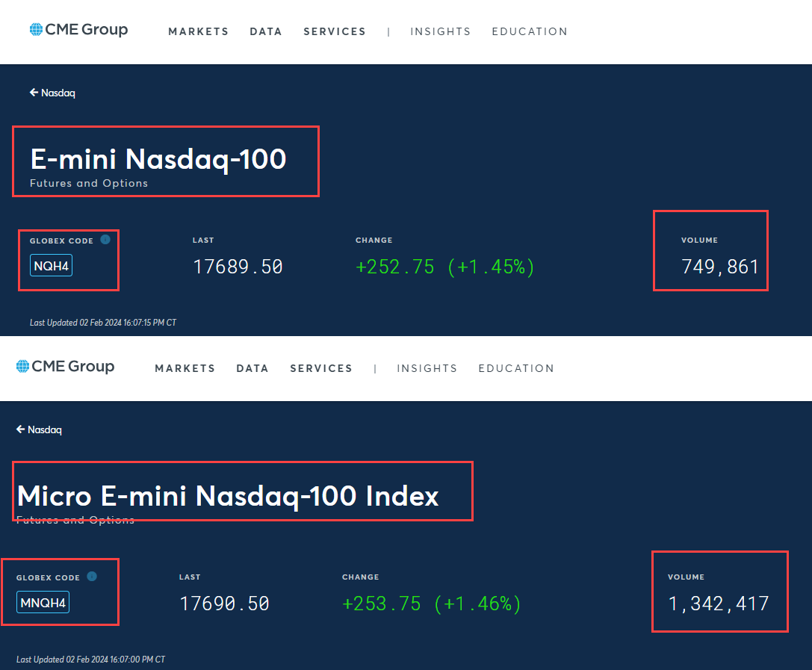Click the NQH4 Globex code button
Image resolution: width=812 pixels, height=670 pixels.
[51, 266]
